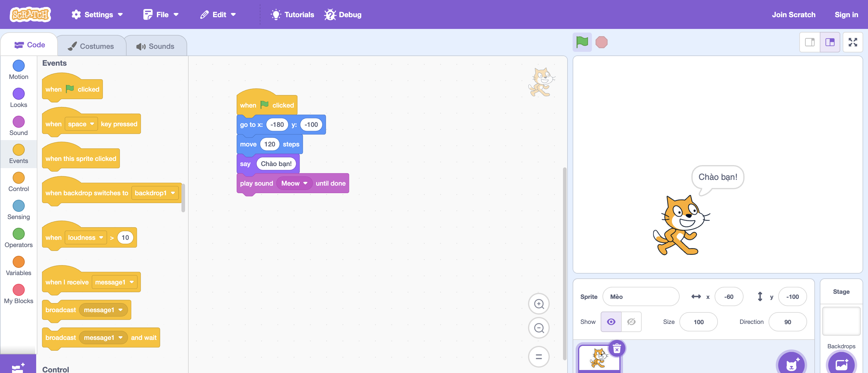Open the backdrop1 dropdown in palette
The width and height of the screenshot is (868, 373).
coord(155,193)
